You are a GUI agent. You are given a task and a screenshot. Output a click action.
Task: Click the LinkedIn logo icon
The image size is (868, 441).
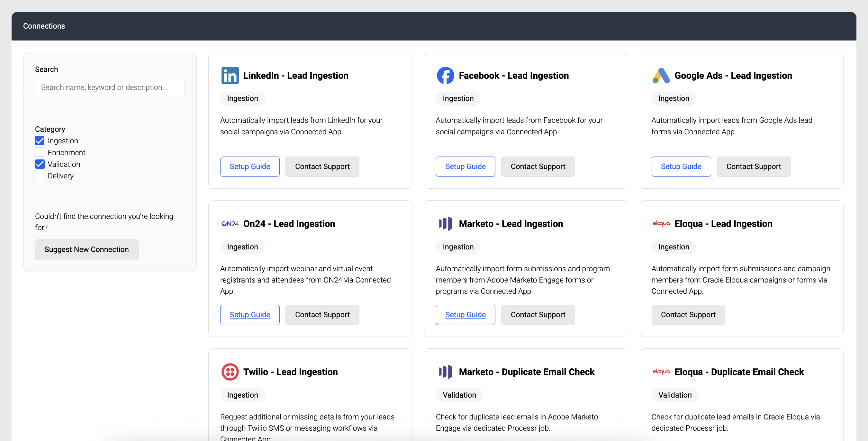pos(230,76)
